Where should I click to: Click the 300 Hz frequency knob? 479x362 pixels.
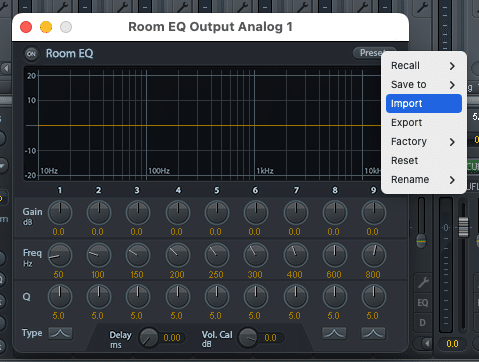tap(256, 255)
